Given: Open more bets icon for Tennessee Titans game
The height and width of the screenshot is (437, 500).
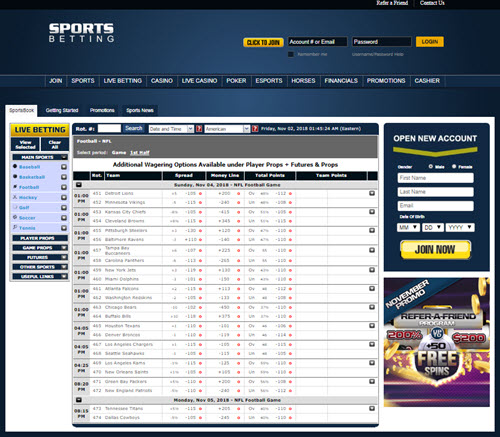Looking at the screenshot, I should (372, 408).
